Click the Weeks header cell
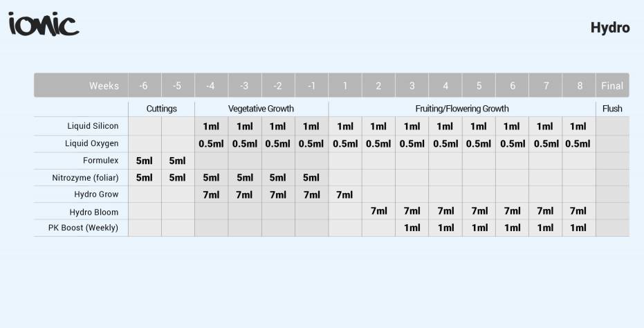The width and height of the screenshot is (644, 328). coord(81,86)
